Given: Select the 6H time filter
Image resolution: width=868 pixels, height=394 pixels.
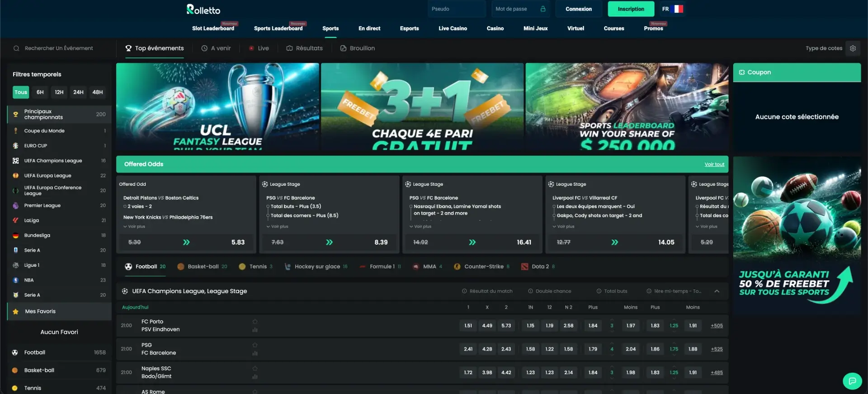Looking at the screenshot, I should (x=40, y=92).
